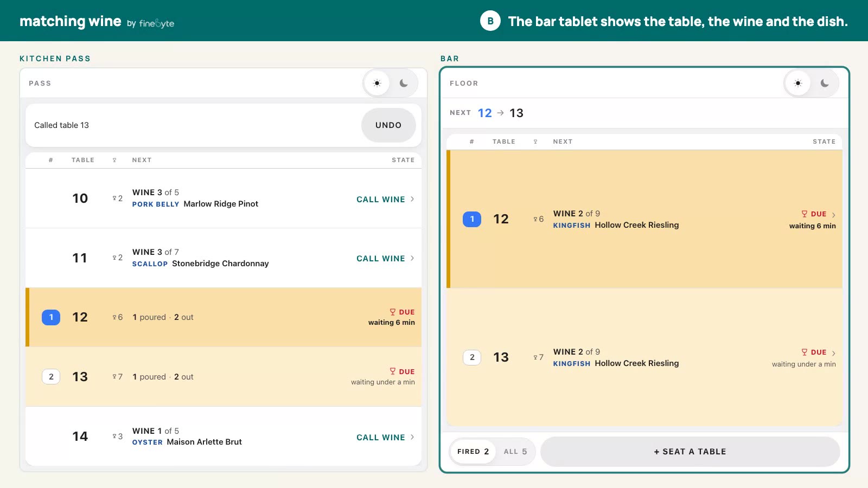Click blue badge 1 on Kitchen Pass table 12

pyautogui.click(x=51, y=317)
